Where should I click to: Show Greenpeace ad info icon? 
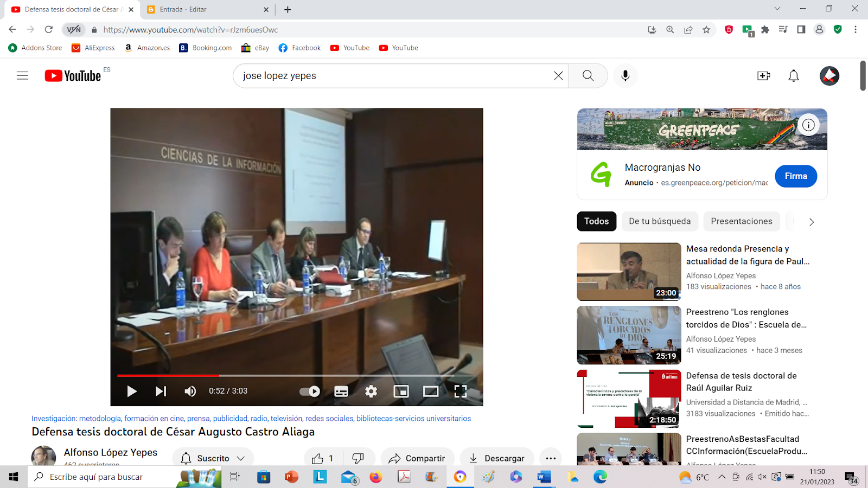[808, 125]
